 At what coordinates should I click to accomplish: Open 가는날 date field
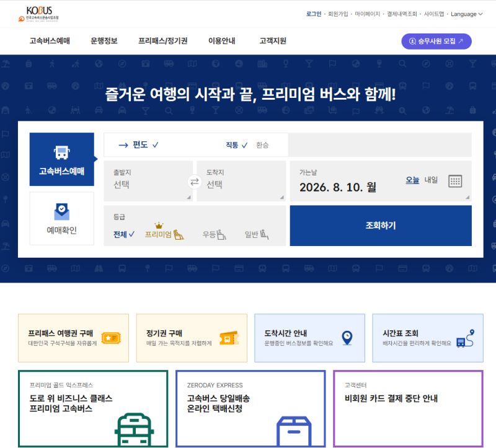[x=381, y=181]
